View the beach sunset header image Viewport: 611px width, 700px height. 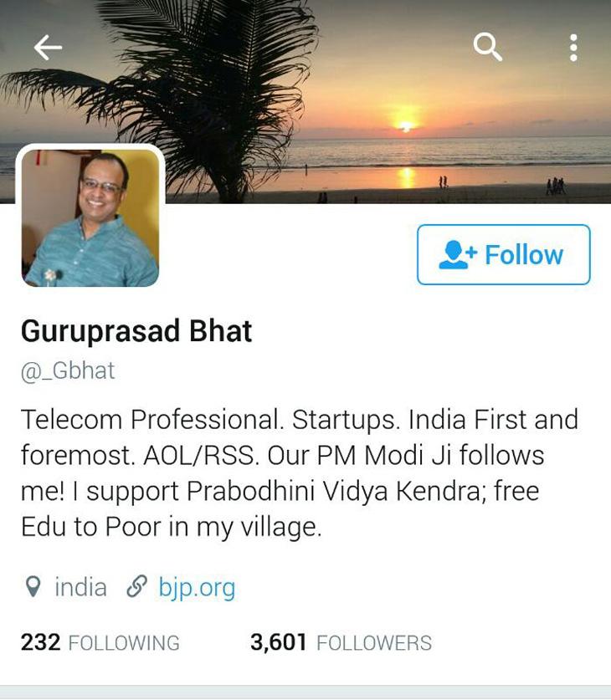[305, 102]
